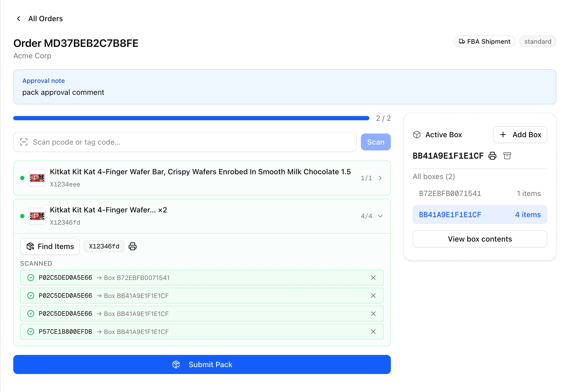The height and width of the screenshot is (392, 577).
Task: Click the standard priority badge
Action: pyautogui.click(x=538, y=42)
